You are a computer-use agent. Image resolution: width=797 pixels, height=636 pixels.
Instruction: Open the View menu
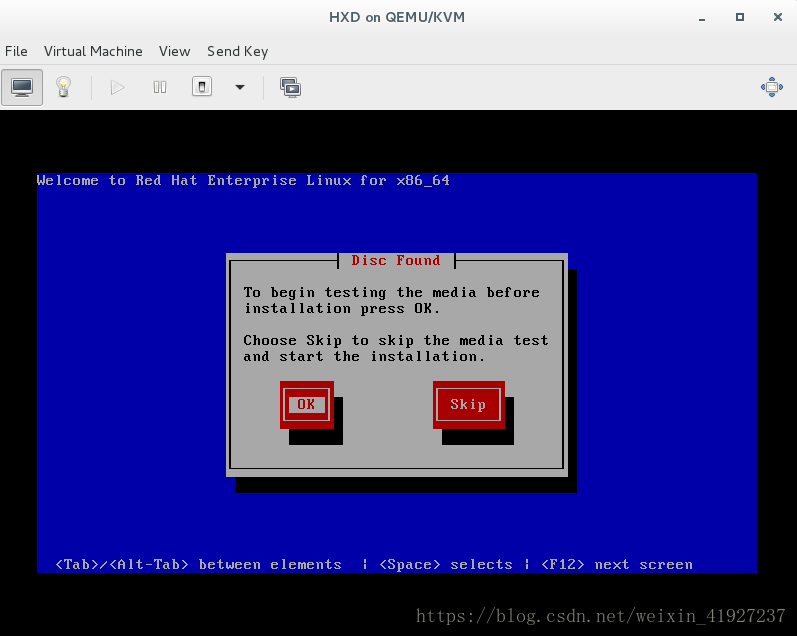[x=174, y=51]
